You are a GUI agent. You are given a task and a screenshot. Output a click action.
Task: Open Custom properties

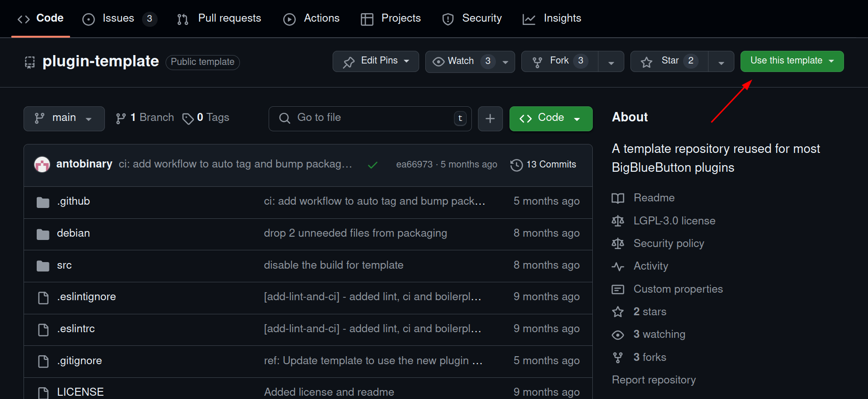pos(667,289)
